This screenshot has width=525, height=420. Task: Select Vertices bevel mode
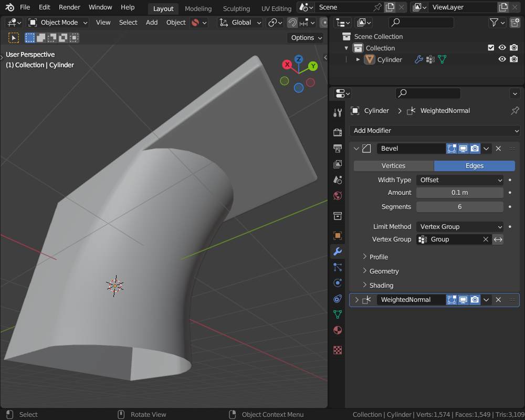pos(394,166)
